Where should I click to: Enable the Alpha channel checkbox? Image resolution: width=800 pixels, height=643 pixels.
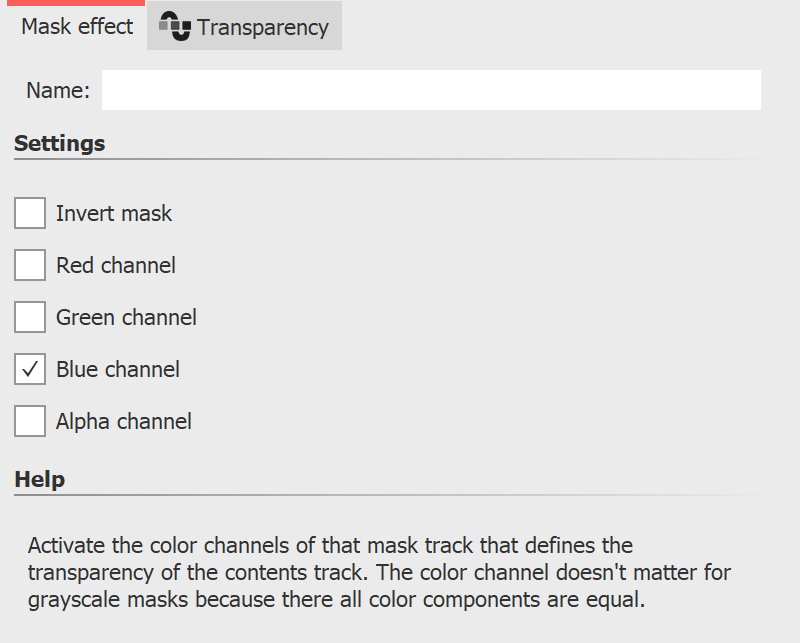[29, 421]
